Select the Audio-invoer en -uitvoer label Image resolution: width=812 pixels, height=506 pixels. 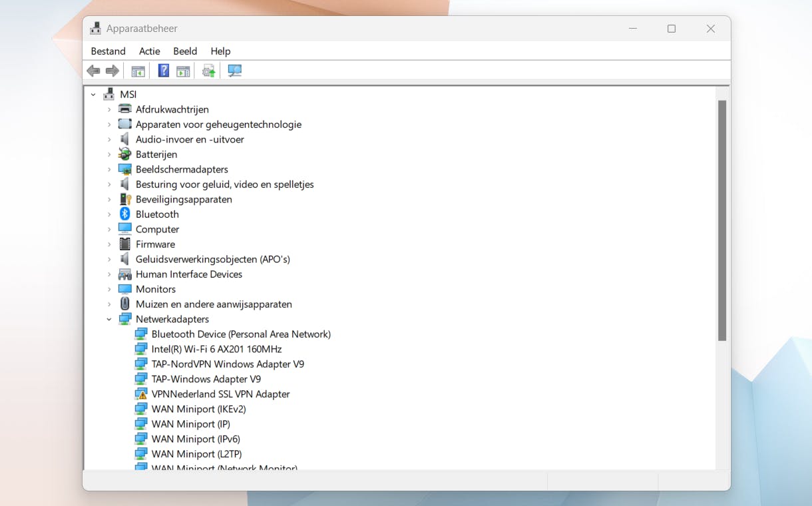coord(190,139)
